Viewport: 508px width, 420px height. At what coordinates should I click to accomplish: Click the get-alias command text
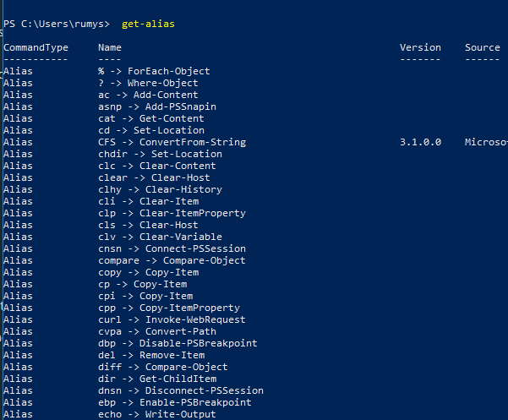click(148, 25)
